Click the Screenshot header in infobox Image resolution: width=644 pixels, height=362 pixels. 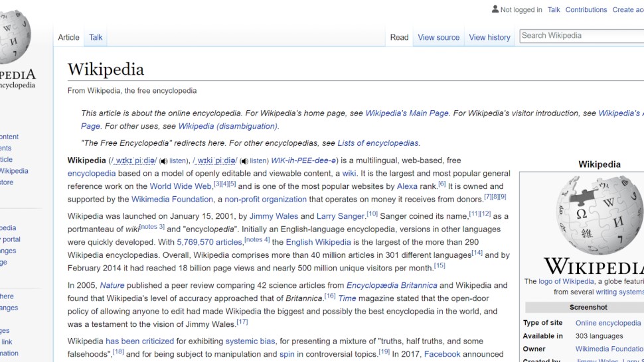(x=588, y=307)
